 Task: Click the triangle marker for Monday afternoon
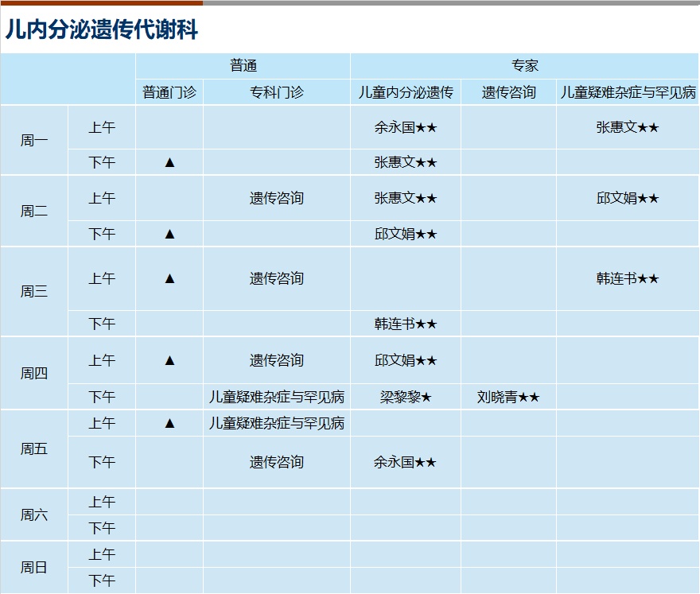pyautogui.click(x=169, y=162)
